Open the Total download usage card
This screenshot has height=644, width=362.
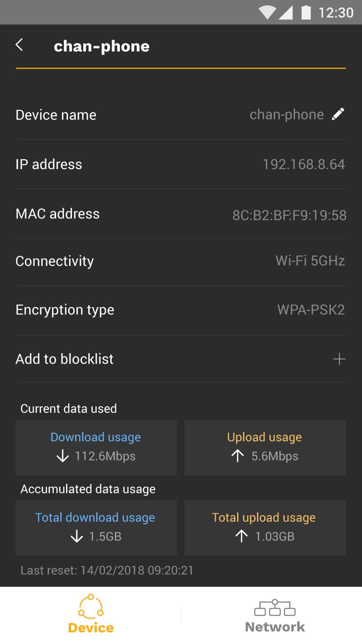tap(96, 528)
